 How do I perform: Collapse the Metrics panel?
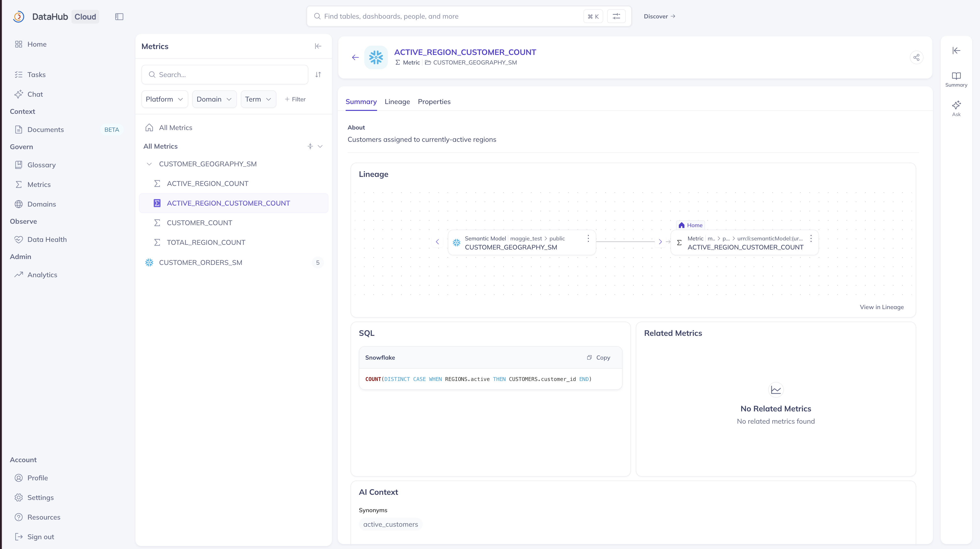point(318,46)
